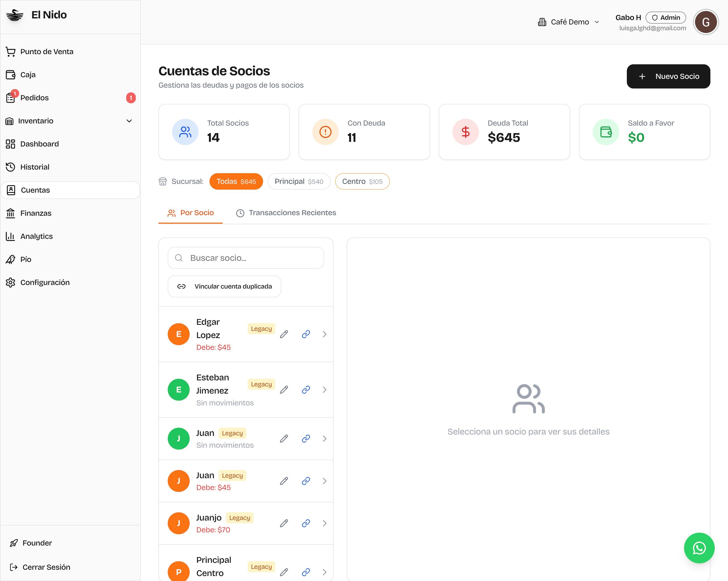Click the Buscar socio search field
The width and height of the screenshot is (728, 581).
click(246, 258)
